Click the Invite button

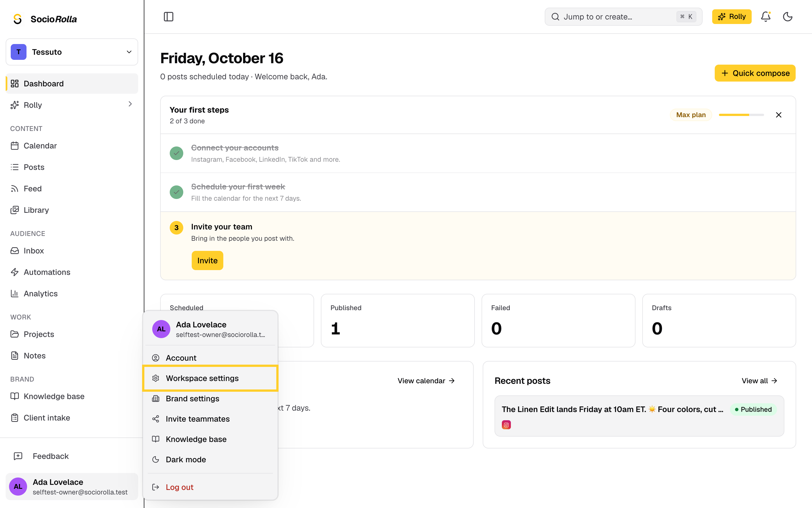pos(207,260)
